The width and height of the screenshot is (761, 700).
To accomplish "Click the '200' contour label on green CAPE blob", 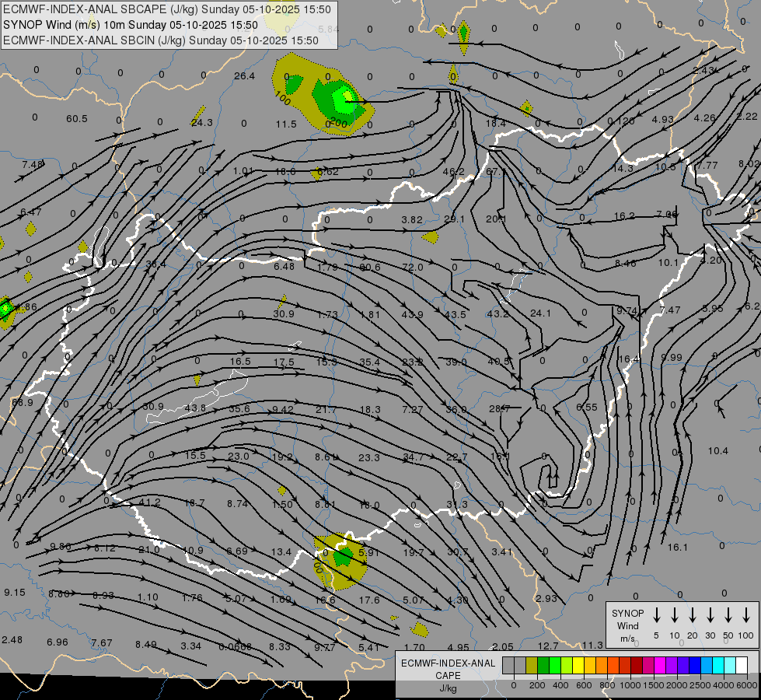I will click(339, 124).
